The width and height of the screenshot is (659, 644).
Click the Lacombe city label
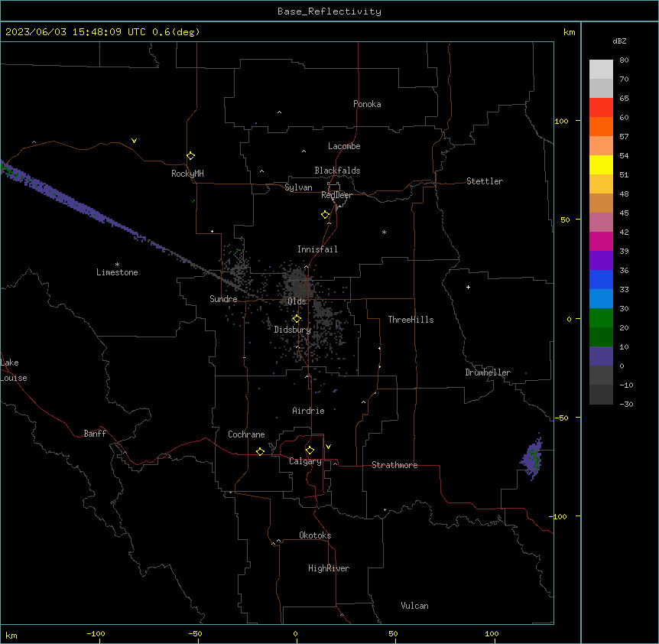click(x=344, y=146)
